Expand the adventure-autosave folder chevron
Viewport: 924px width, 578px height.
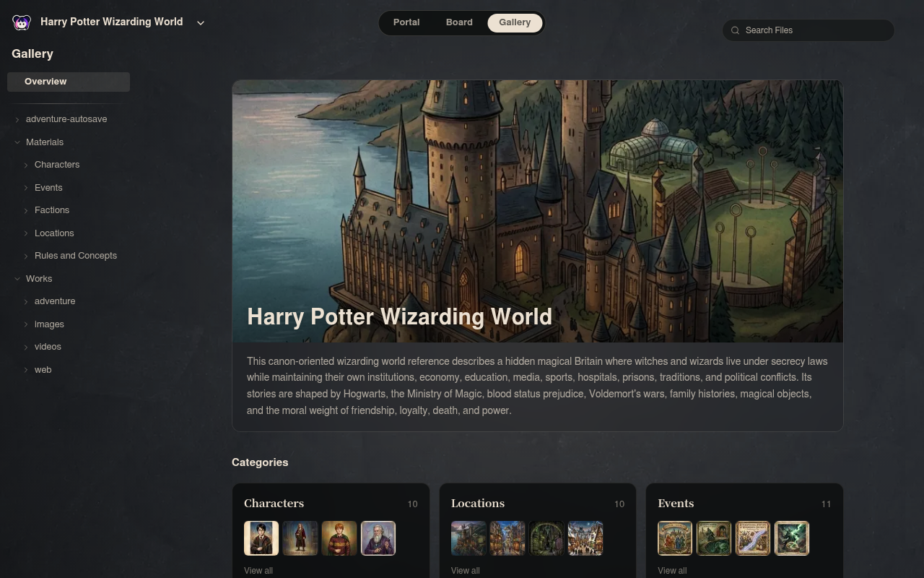point(17,119)
